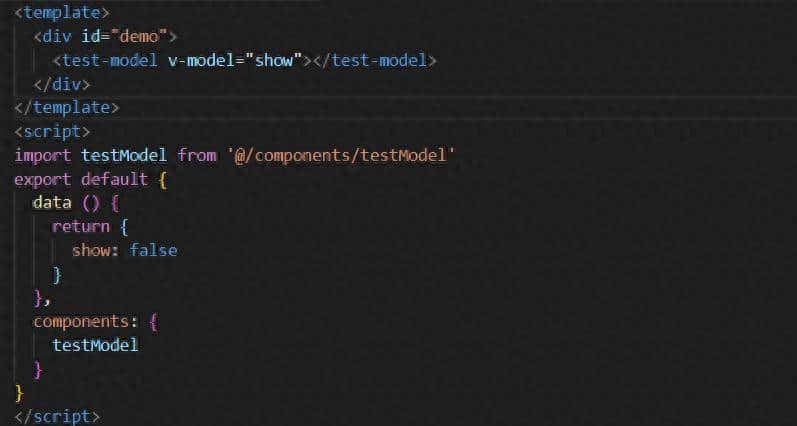Click the false value of show

point(153,250)
